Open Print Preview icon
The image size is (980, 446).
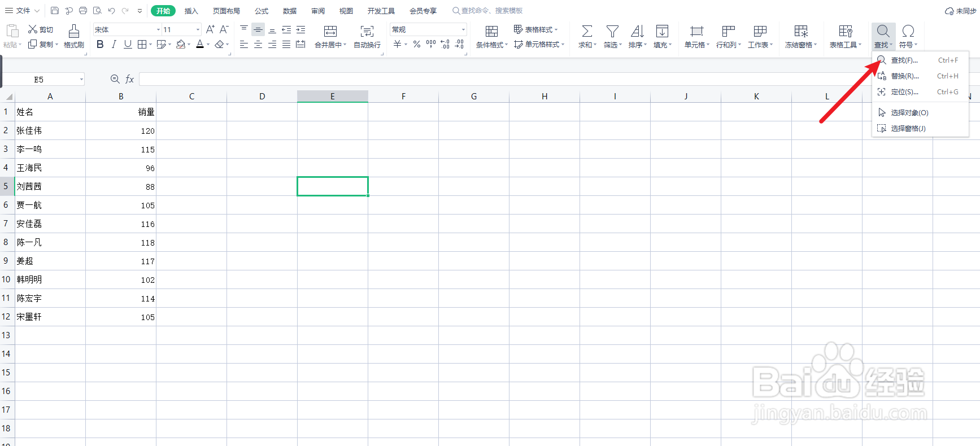[x=97, y=11]
